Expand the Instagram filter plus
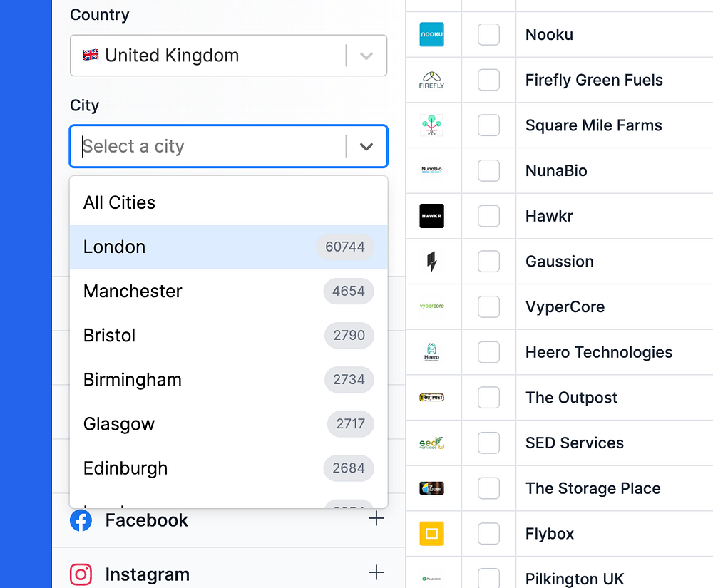This screenshot has width=713, height=588. pos(376,573)
